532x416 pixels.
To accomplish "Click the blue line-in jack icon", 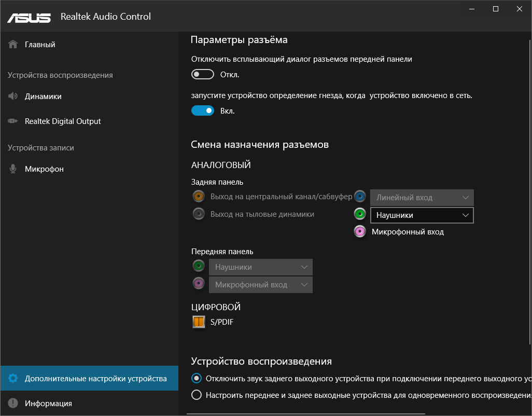I will (x=360, y=197).
